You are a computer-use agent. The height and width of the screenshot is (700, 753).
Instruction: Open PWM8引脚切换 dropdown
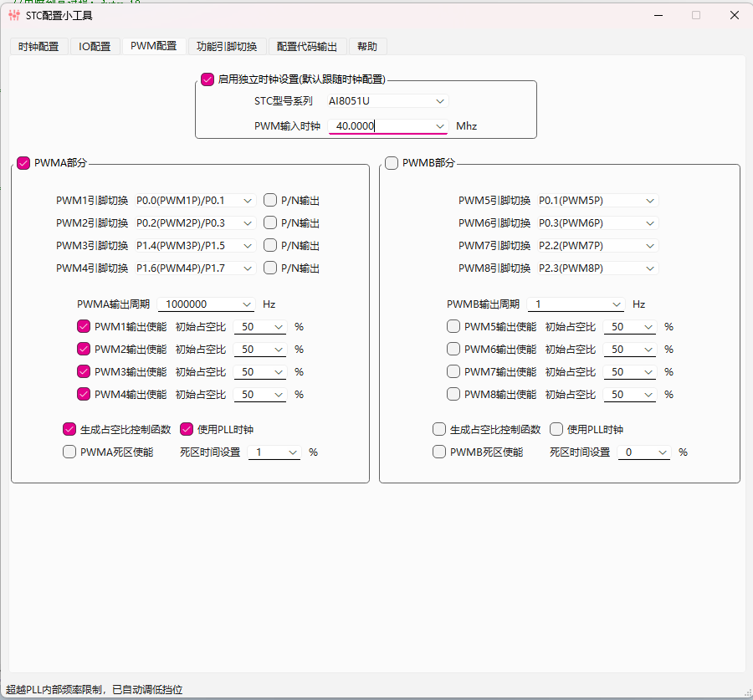coord(597,268)
